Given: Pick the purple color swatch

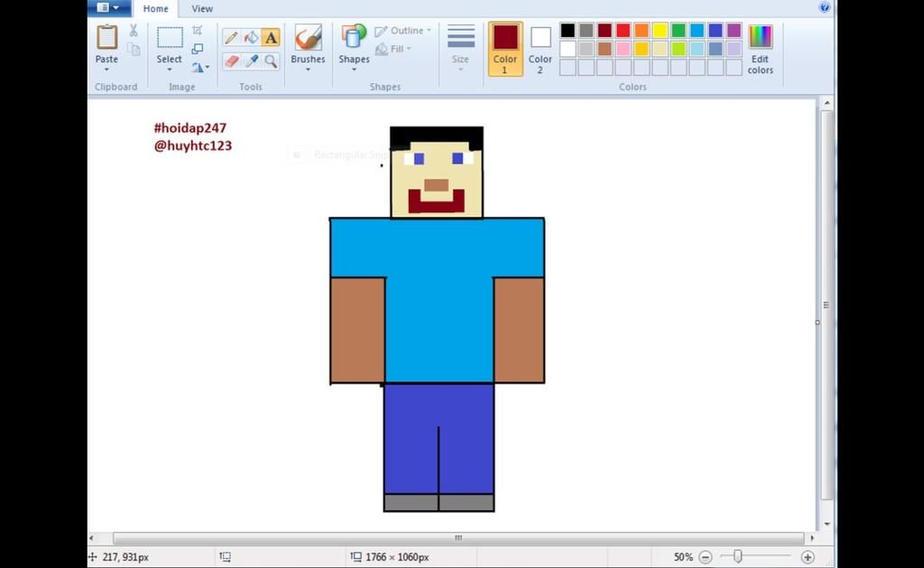Looking at the screenshot, I should [734, 30].
